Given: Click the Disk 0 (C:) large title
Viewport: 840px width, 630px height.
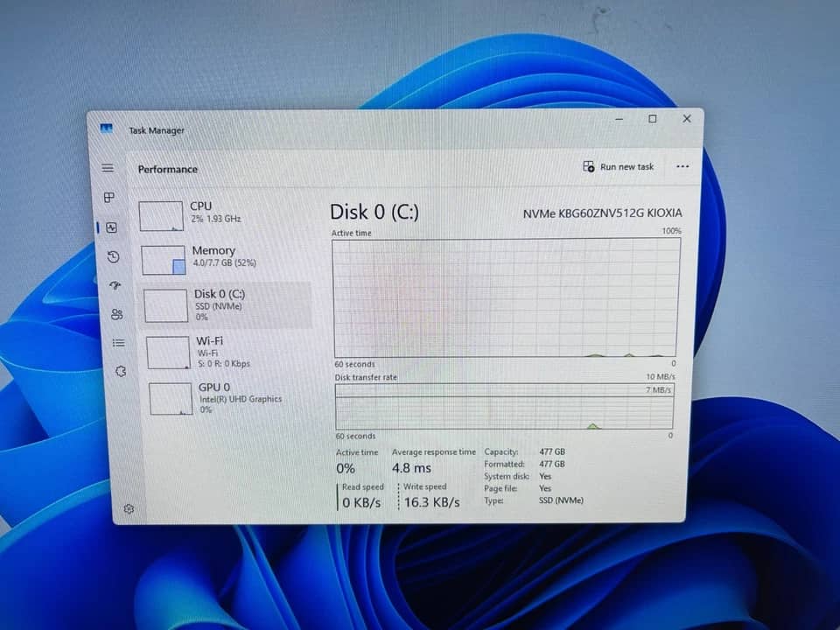Looking at the screenshot, I should click(x=374, y=212).
